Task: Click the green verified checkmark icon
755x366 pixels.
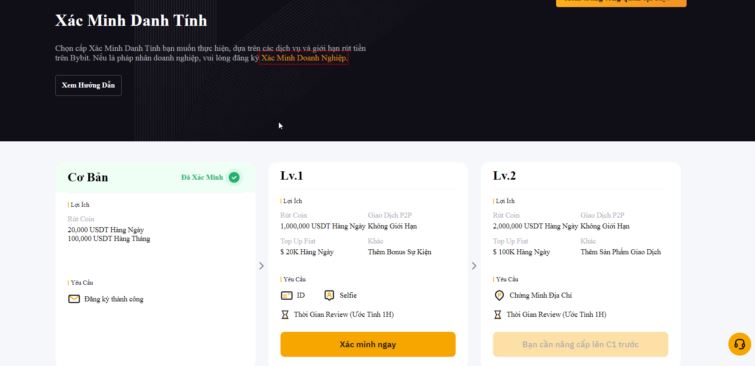Action: coord(234,177)
